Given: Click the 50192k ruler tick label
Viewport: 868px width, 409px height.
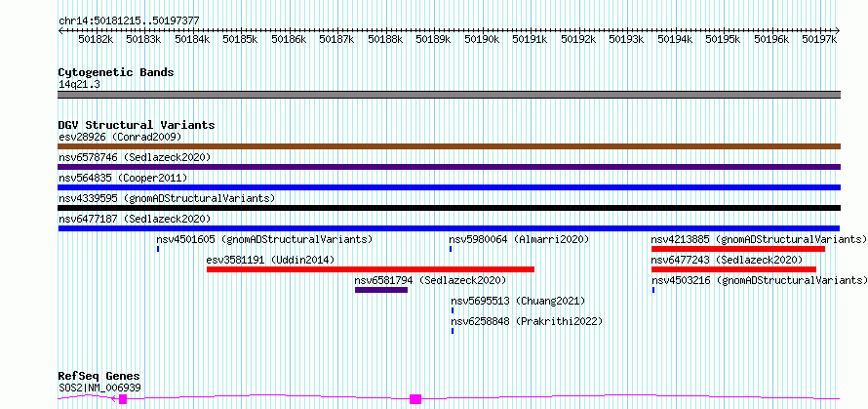Looking at the screenshot, I should click(578, 39).
